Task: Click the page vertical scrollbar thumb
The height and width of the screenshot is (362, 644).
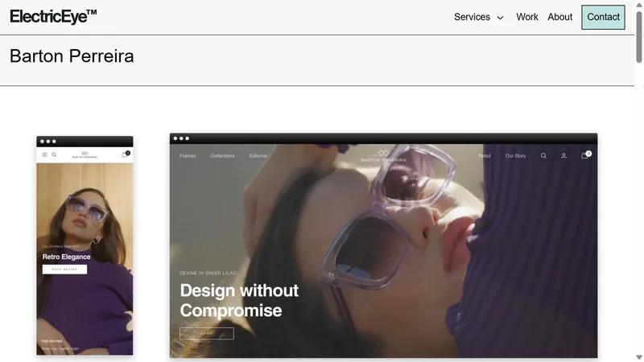Action: (x=639, y=37)
